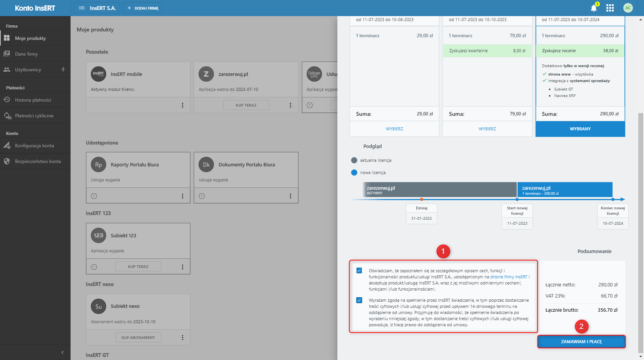Screen dimensions: 644x360
Task: Click the Konto InsERT logo
Action: 35,8
